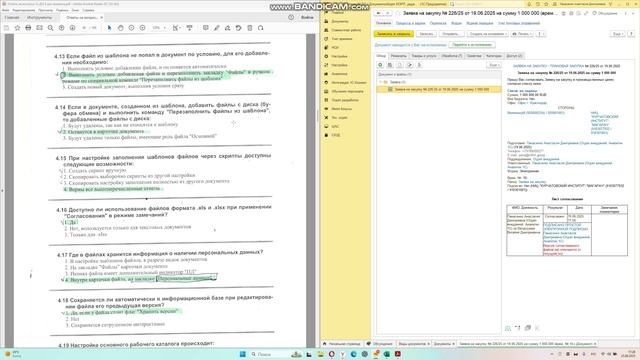This screenshot has width=640, height=360.
Task: Switch to the Реквизиты tab
Action: [398, 56]
